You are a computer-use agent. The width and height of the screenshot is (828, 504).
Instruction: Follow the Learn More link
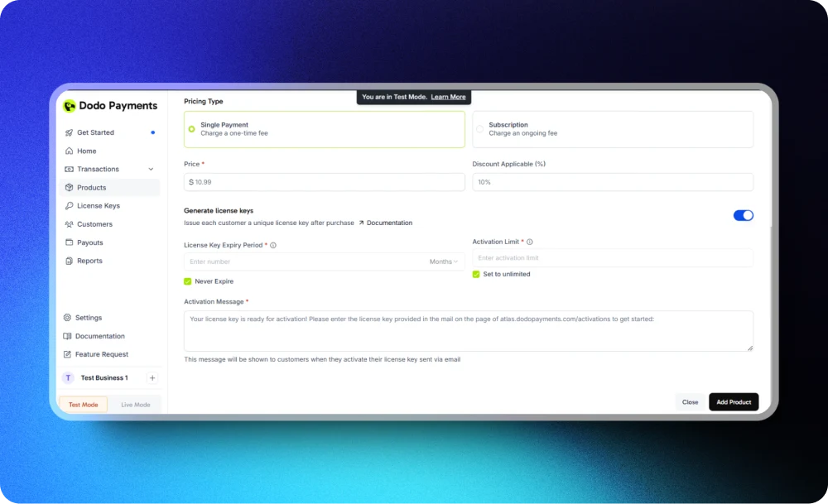(448, 97)
